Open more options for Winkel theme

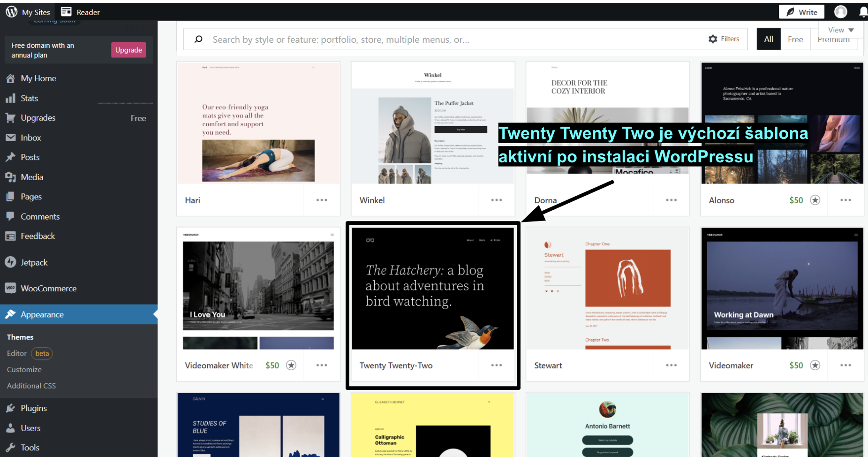[497, 200]
